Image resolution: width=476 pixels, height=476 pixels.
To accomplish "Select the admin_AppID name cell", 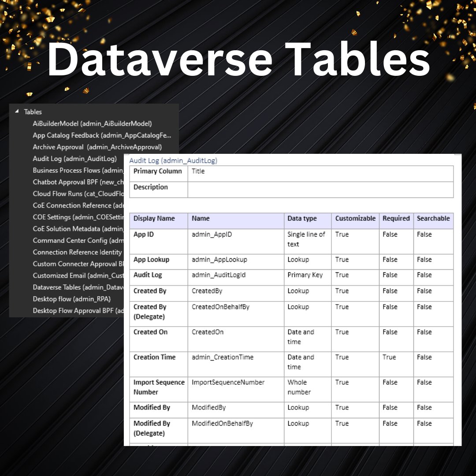I will pos(236,242).
